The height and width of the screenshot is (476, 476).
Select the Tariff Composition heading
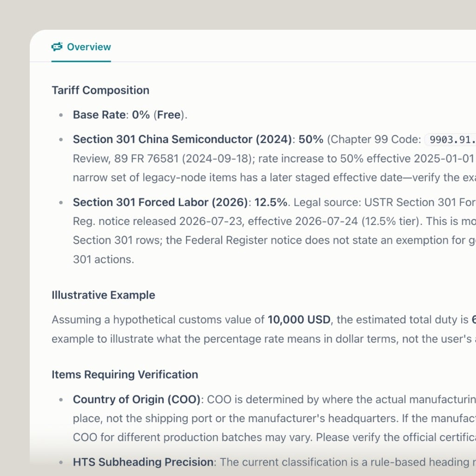click(100, 90)
